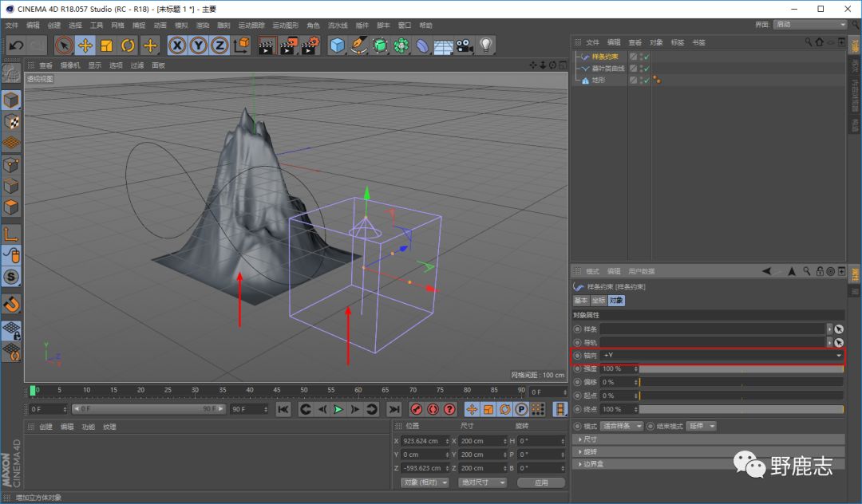Switch to Coordinates attributes tab
Image resolution: width=862 pixels, height=504 pixels.
[x=598, y=301]
